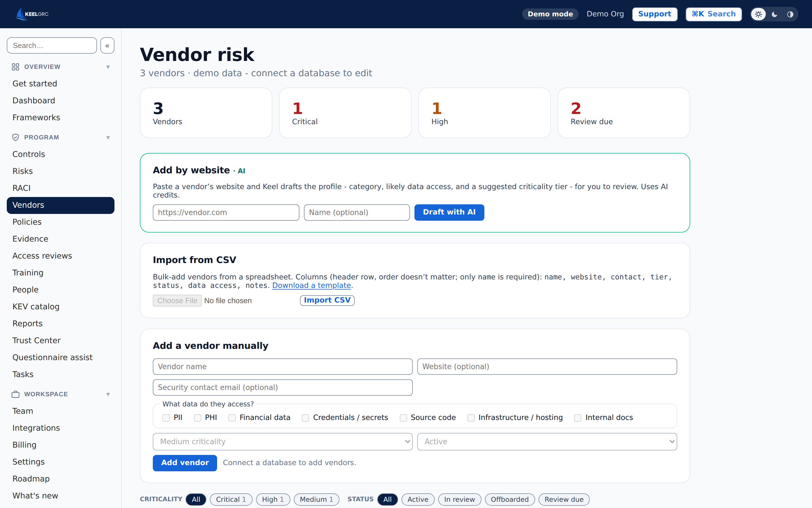The height and width of the screenshot is (508, 812).
Task: Collapse the Overview section arrow
Action: tap(108, 67)
